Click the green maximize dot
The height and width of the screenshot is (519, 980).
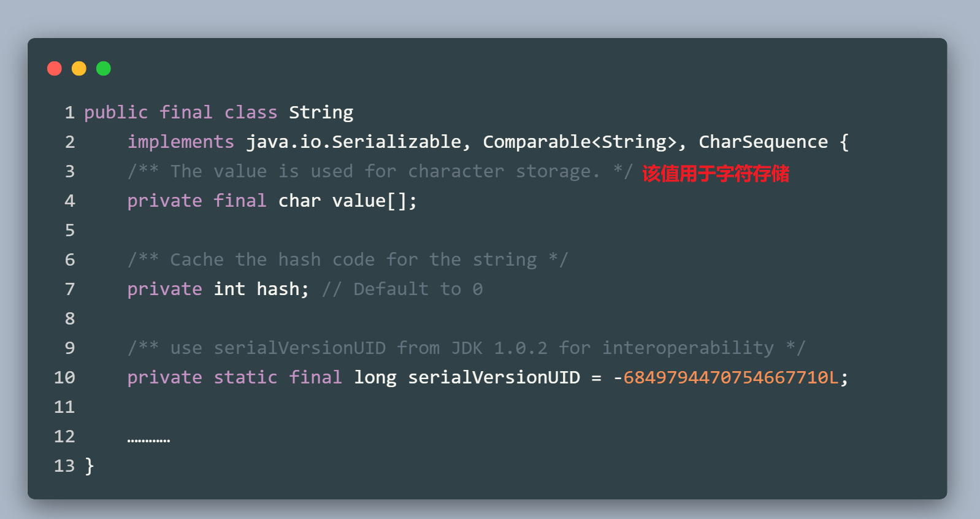pyautogui.click(x=104, y=69)
